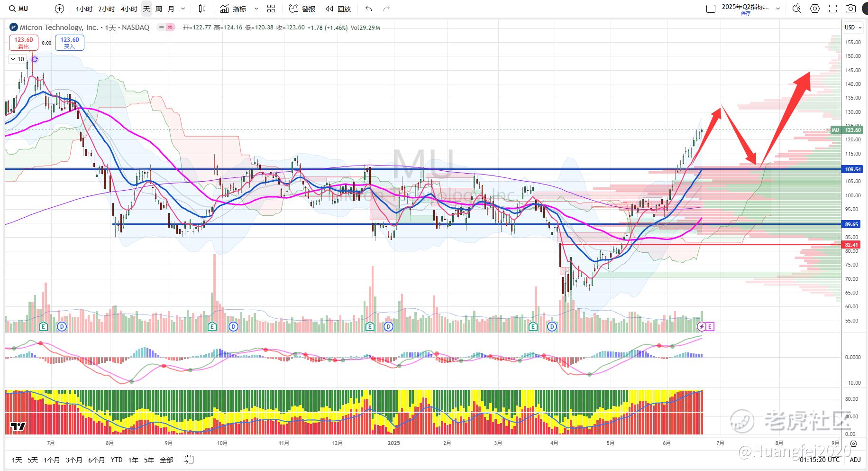
Task: Take a chart snapshot with the camera icon
Action: (851, 9)
